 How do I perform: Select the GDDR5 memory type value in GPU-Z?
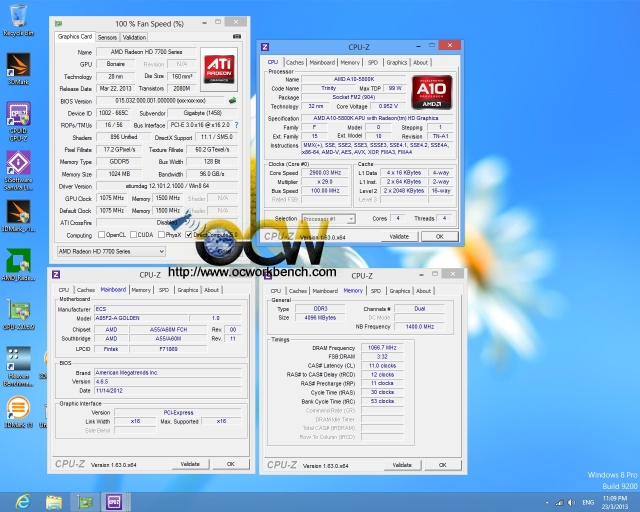coord(119,162)
